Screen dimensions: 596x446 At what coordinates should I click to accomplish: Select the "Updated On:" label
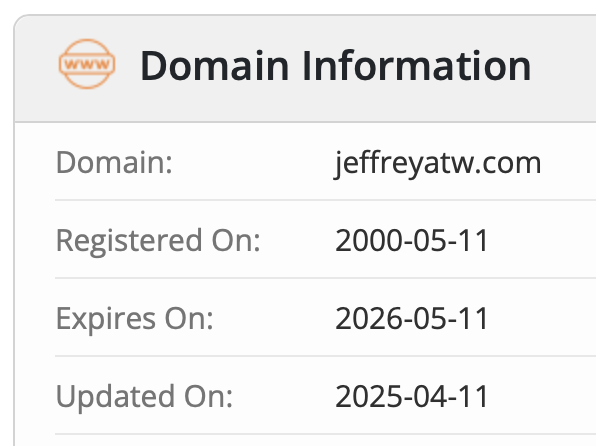pos(144,397)
